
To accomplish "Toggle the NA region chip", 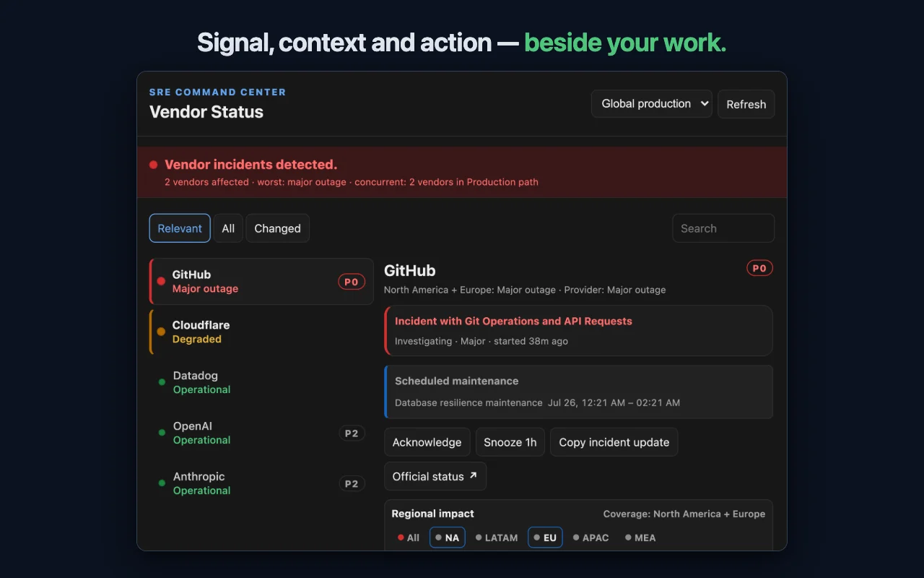I will pos(448,538).
